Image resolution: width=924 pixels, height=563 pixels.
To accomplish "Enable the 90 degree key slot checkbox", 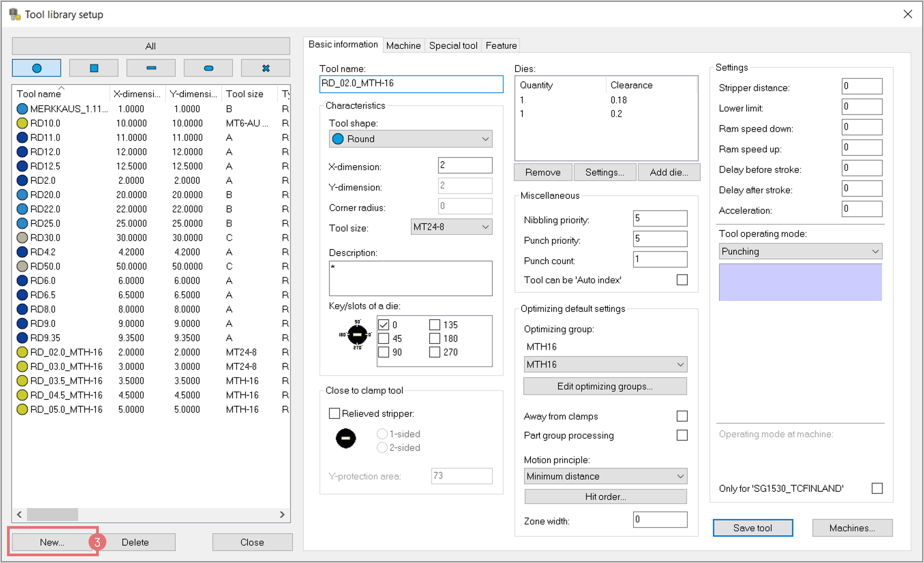I will [x=383, y=352].
